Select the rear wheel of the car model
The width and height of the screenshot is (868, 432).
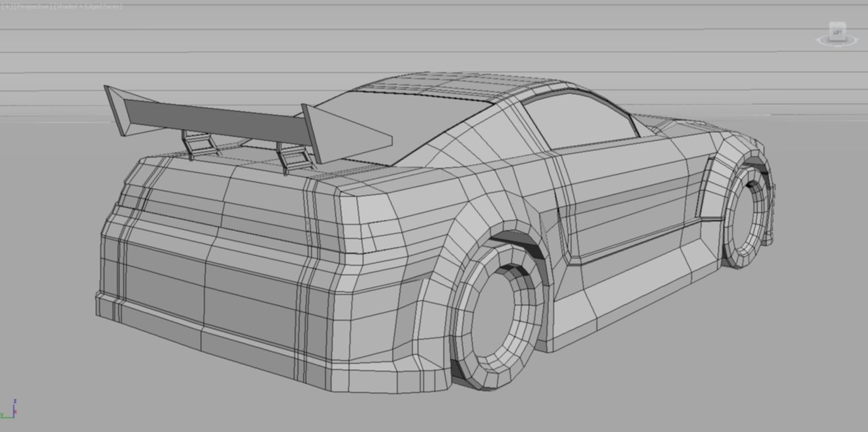pos(498,317)
